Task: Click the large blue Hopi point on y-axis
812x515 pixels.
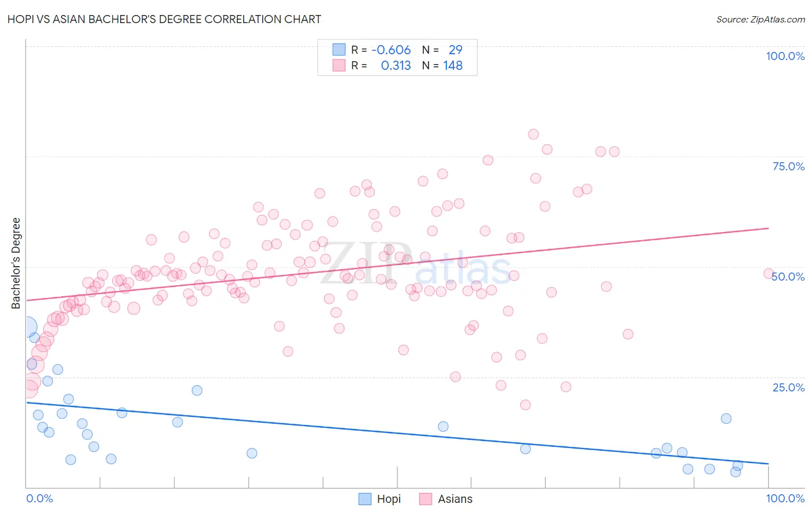Action: pyautogui.click(x=27, y=327)
